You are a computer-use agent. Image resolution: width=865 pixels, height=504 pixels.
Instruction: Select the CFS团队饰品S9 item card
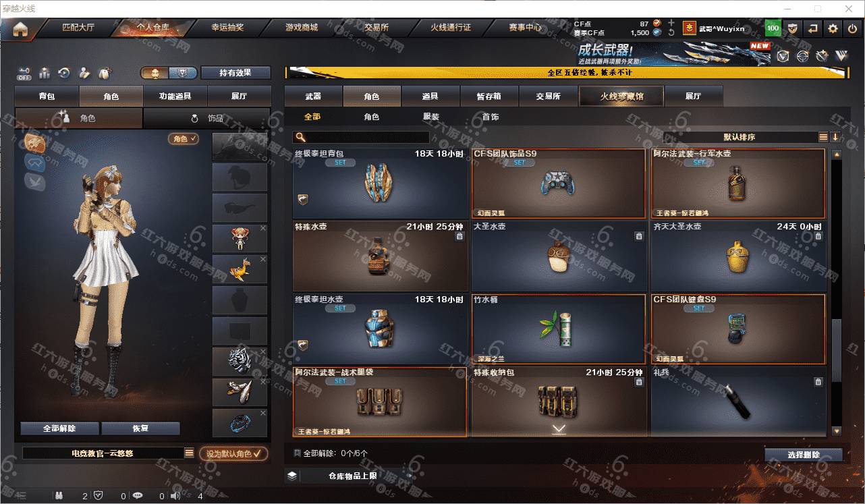[x=559, y=183]
